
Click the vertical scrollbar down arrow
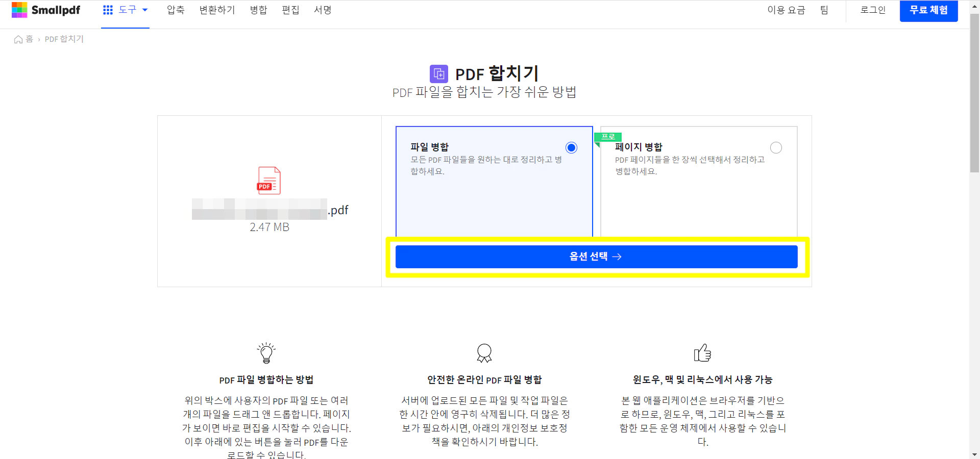974,454
